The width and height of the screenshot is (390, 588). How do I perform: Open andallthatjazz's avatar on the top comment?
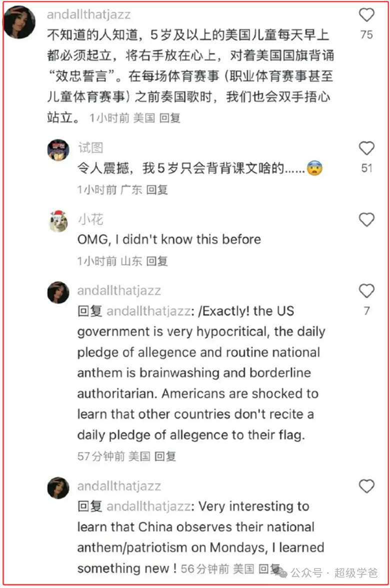point(19,22)
